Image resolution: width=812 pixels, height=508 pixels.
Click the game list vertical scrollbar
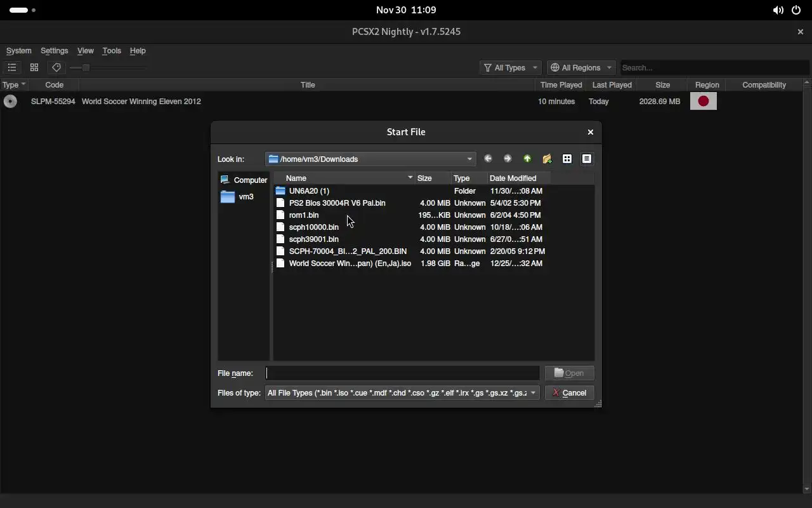pyautogui.click(x=807, y=286)
